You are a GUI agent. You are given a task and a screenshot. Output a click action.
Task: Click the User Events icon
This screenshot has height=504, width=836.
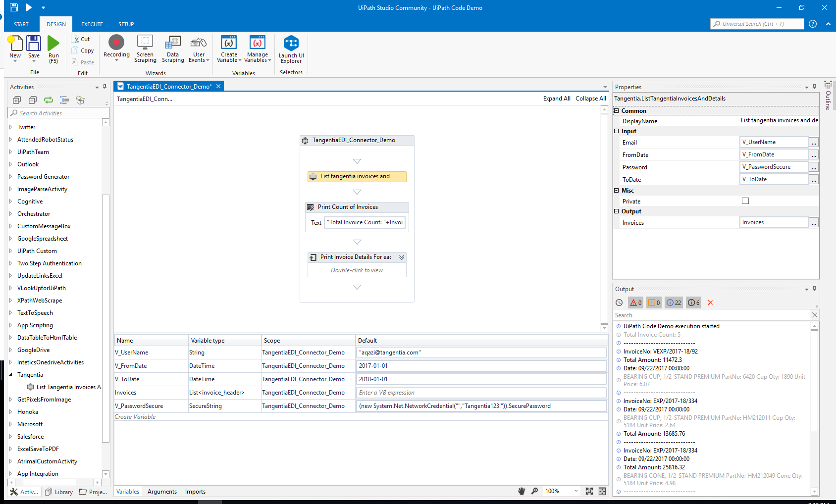199,43
